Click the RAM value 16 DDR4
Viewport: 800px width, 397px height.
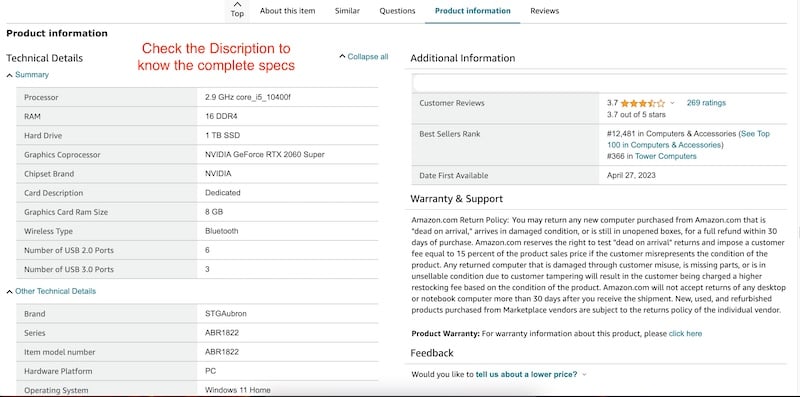pos(221,116)
